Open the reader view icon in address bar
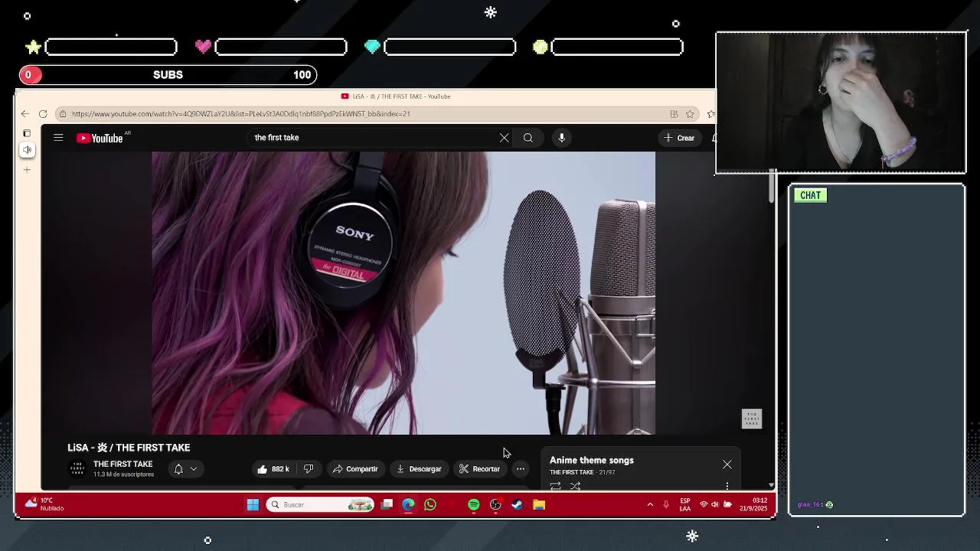Viewport: 980px width, 551px height. pos(674,114)
